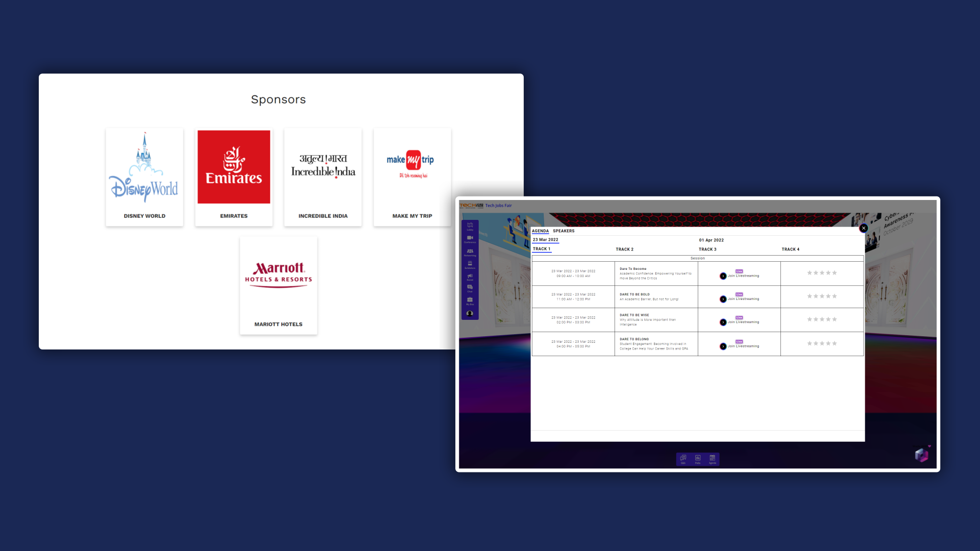
Task: Open the Incredible India sponsor card
Action: [x=323, y=177]
